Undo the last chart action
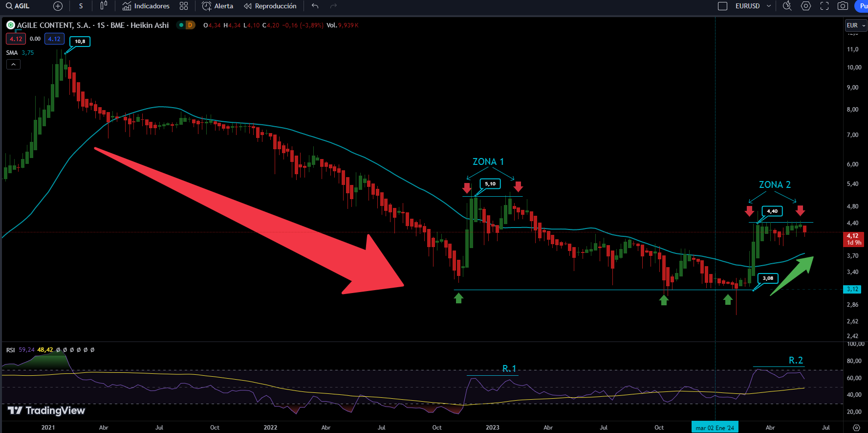 315,6
